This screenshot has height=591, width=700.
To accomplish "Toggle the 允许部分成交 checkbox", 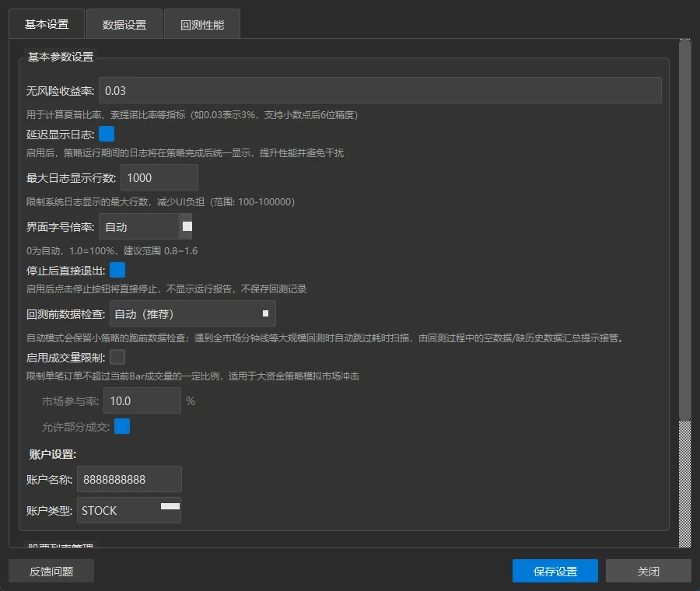I will (122, 426).
